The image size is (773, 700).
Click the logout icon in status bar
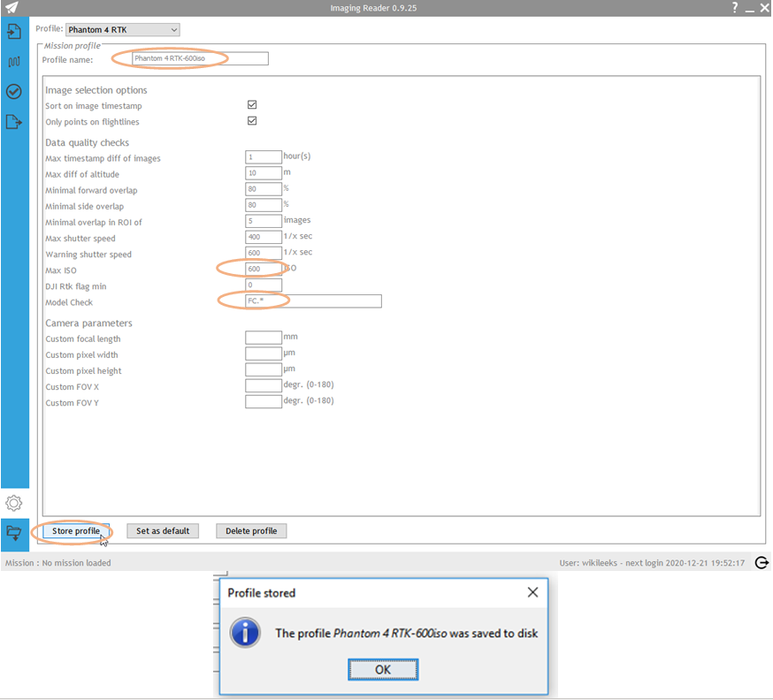(x=762, y=562)
